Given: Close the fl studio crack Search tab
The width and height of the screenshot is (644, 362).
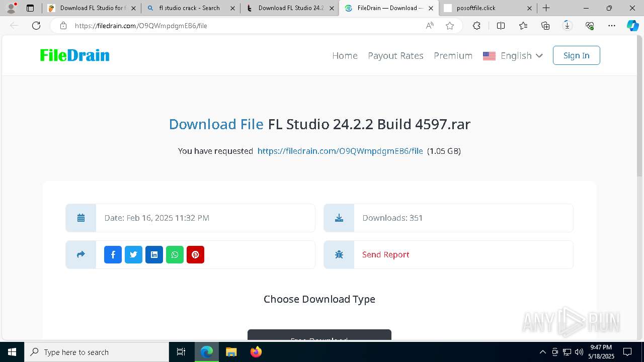Looking at the screenshot, I should coord(232,8).
